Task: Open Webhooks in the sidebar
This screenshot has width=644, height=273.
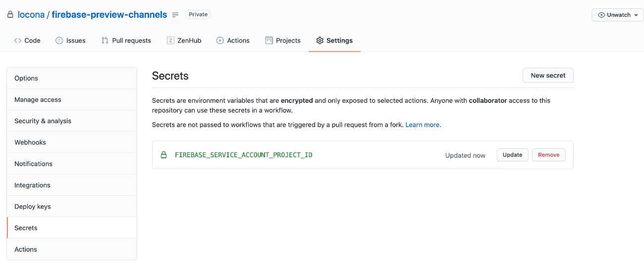Action: click(x=72, y=142)
